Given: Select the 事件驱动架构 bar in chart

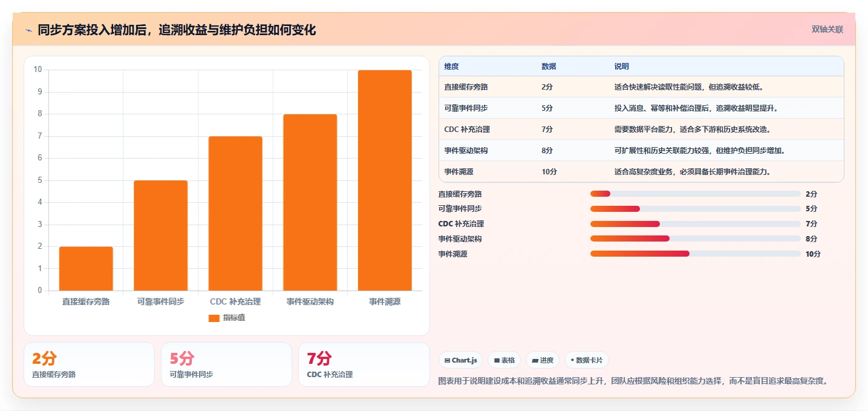Looking at the screenshot, I should tap(310, 202).
